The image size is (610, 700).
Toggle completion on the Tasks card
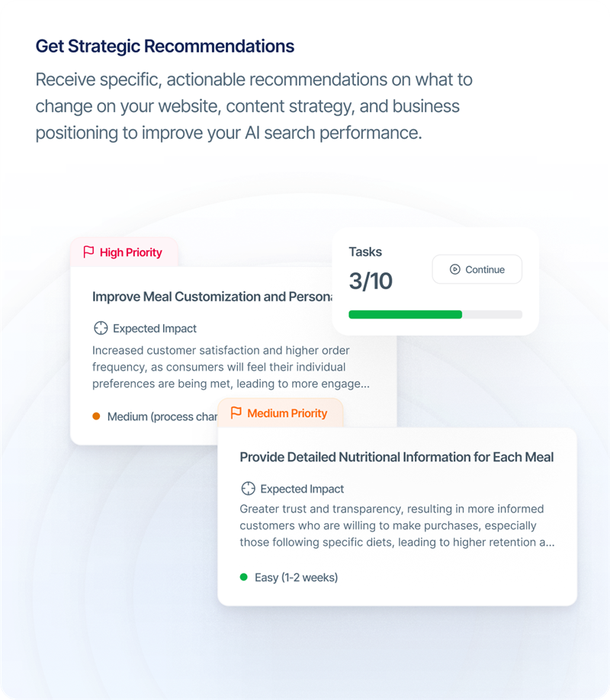coord(435,281)
